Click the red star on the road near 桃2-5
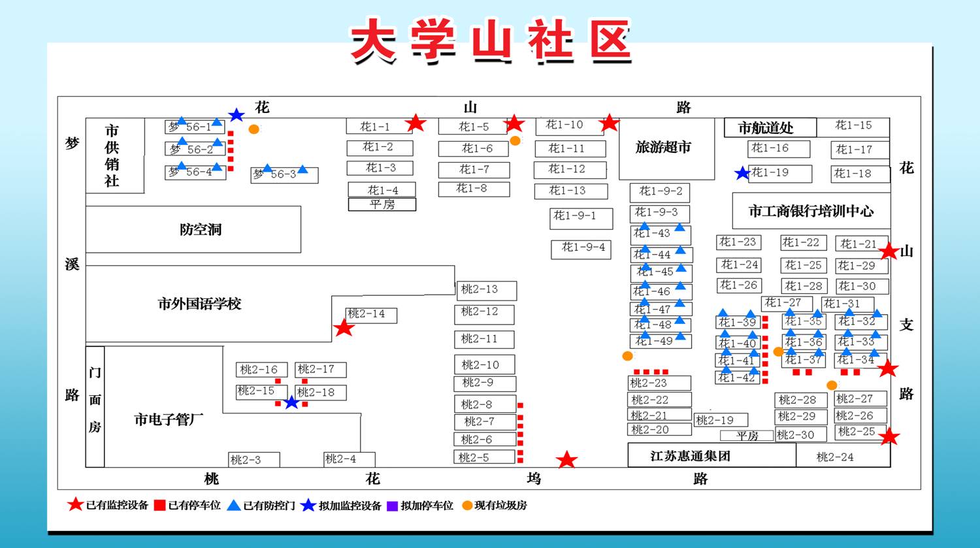Image resolution: width=980 pixels, height=548 pixels. (566, 460)
